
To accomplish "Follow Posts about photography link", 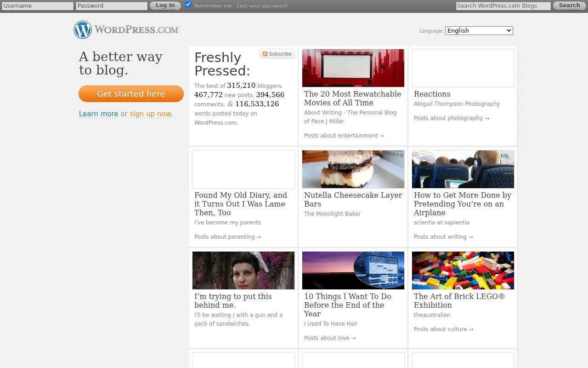I will pos(452,118).
